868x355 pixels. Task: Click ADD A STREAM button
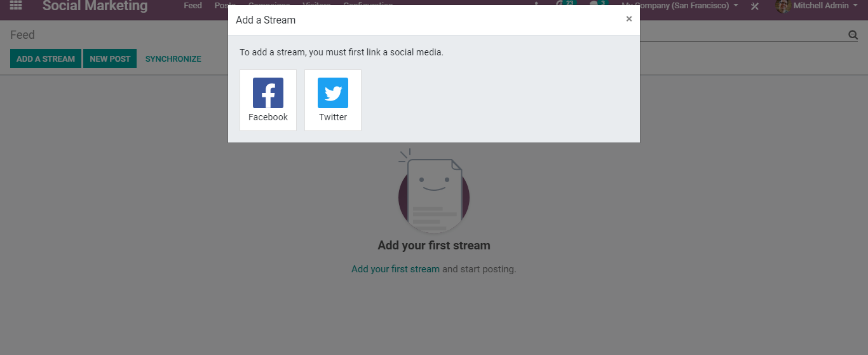[46, 59]
